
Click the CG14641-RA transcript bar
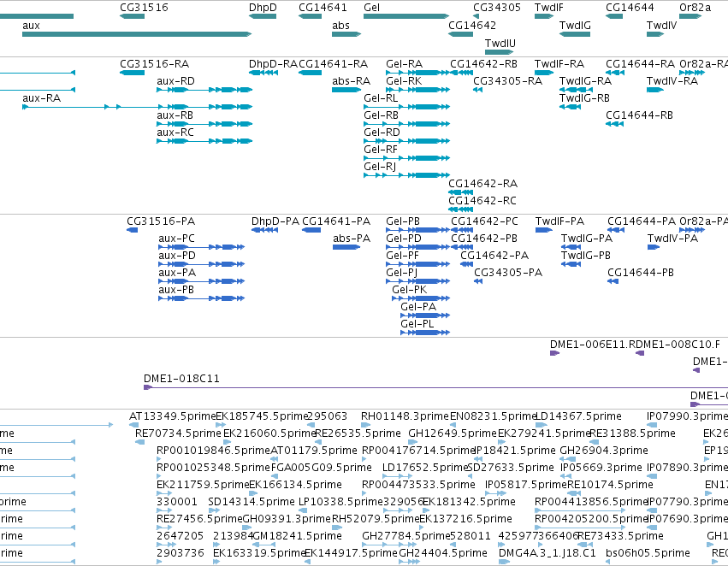tap(310, 73)
